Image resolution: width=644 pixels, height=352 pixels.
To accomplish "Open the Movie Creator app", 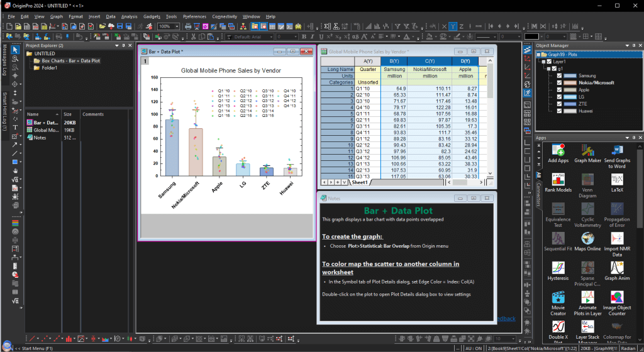I will [558, 303].
